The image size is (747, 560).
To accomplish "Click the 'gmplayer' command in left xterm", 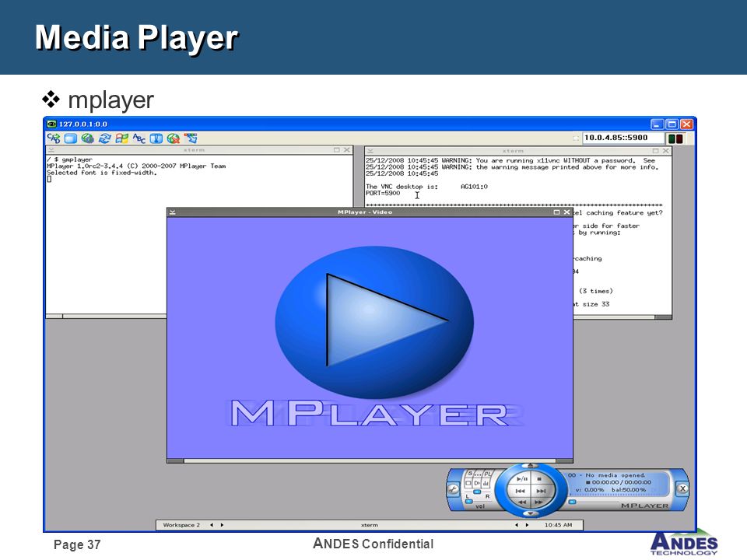I will (77, 159).
